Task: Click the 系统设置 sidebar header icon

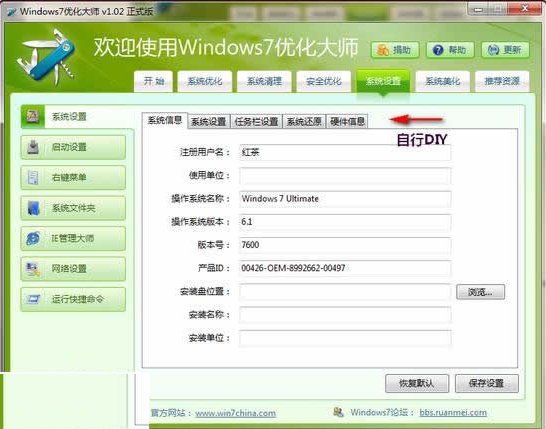Action: pyautogui.click(x=33, y=116)
